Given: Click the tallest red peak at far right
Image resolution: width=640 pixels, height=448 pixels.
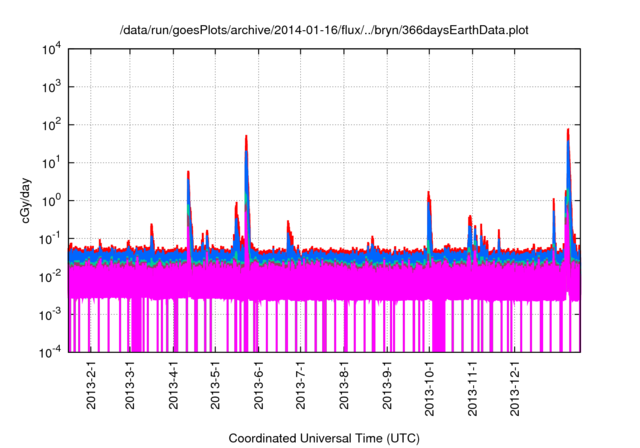Looking at the screenshot, I should [x=568, y=130].
